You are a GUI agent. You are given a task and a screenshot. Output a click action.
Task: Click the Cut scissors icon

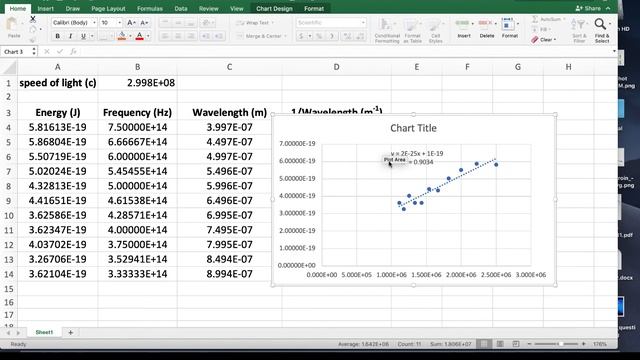(x=33, y=19)
